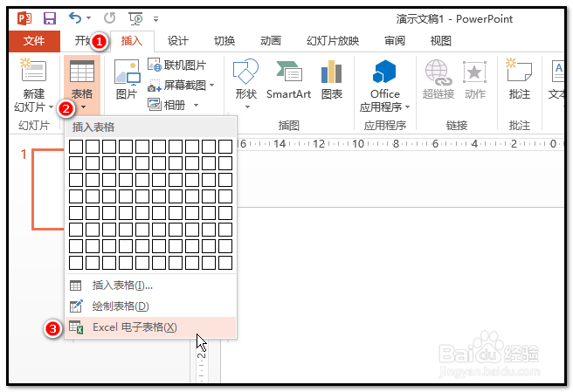Click the 新建幻灯片 new slide icon
This screenshot has width=573, height=392.
pyautogui.click(x=33, y=71)
